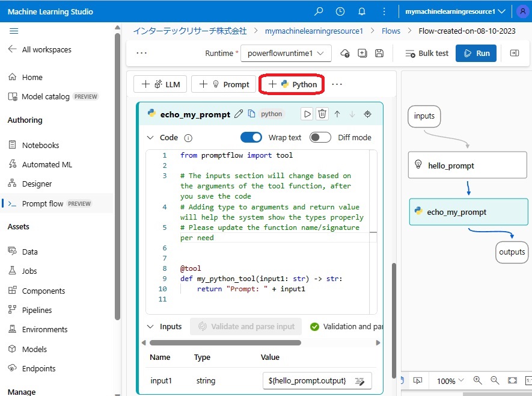Turn off the Wrap text switch
The image size is (532, 396).
[x=251, y=138]
